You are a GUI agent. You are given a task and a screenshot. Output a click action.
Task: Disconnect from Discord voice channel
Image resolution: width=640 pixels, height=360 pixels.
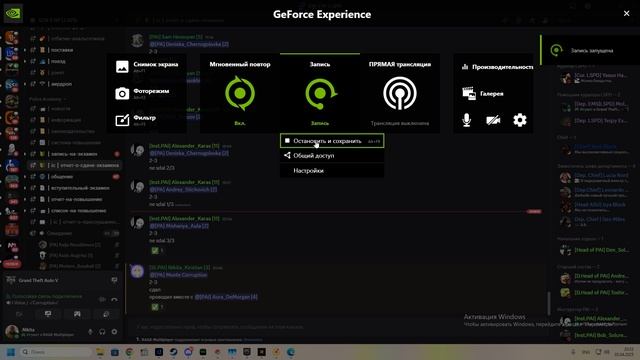click(114, 299)
